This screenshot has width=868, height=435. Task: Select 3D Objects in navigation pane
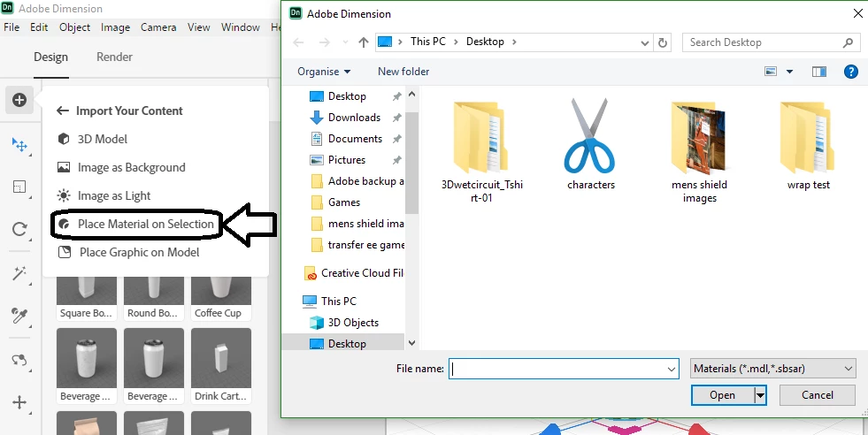pyautogui.click(x=353, y=322)
